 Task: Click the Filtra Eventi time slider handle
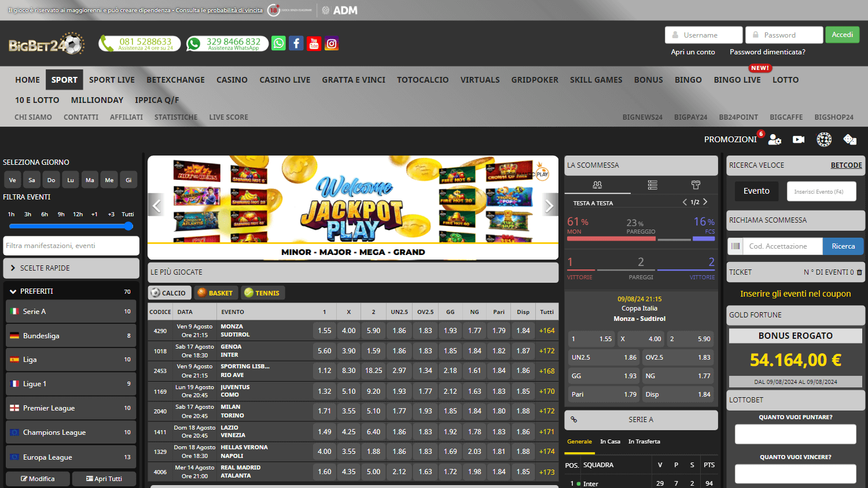[x=128, y=226]
